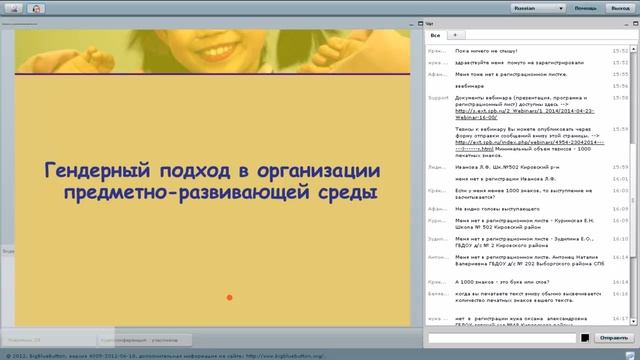Minimize the presentation window
Viewport: 640px width, 360px height.
(x=411, y=24)
